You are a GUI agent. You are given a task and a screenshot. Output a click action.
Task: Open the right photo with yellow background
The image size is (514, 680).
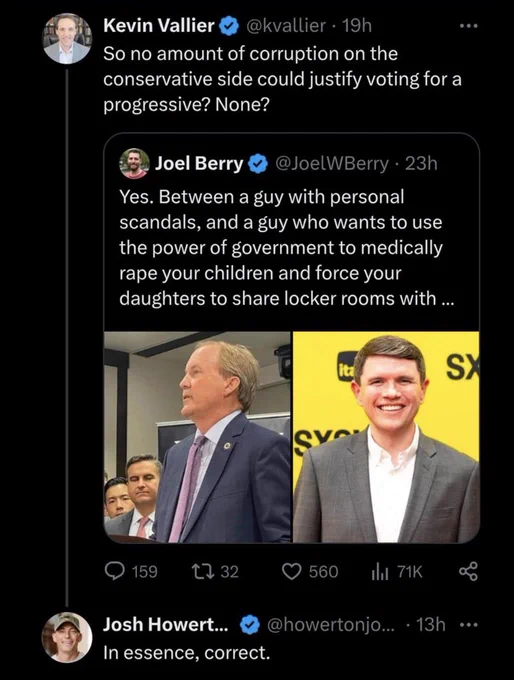point(386,437)
